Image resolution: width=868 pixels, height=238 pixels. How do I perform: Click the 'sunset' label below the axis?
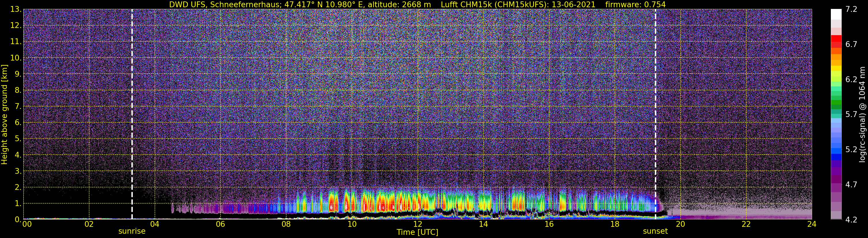click(655, 231)
